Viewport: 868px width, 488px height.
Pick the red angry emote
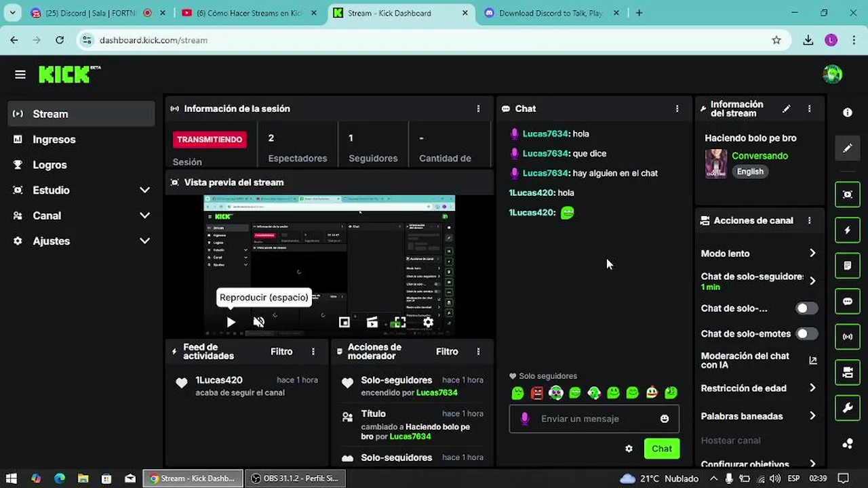(537, 392)
